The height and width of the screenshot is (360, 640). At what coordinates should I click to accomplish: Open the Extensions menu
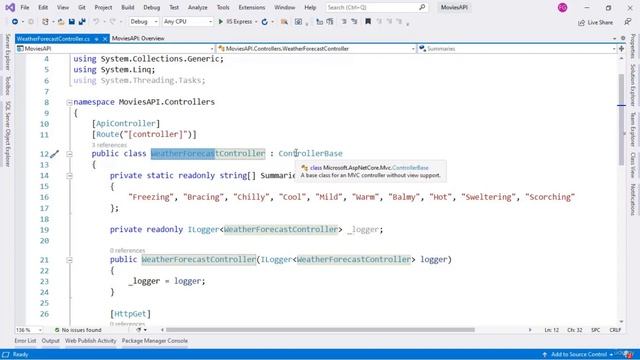pos(251,7)
